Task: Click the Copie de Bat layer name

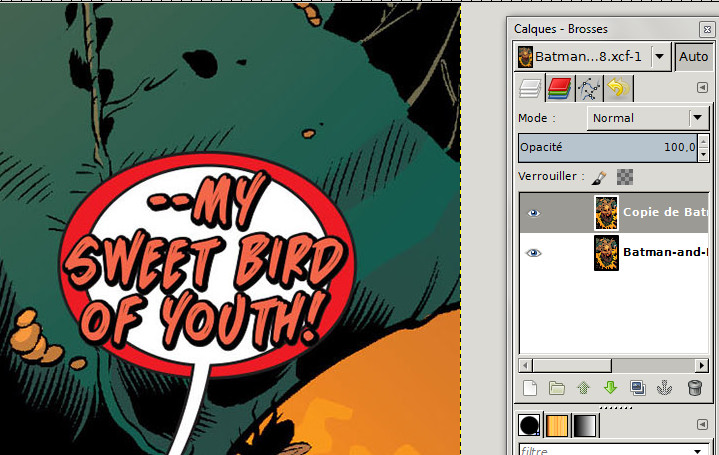Action: (665, 212)
